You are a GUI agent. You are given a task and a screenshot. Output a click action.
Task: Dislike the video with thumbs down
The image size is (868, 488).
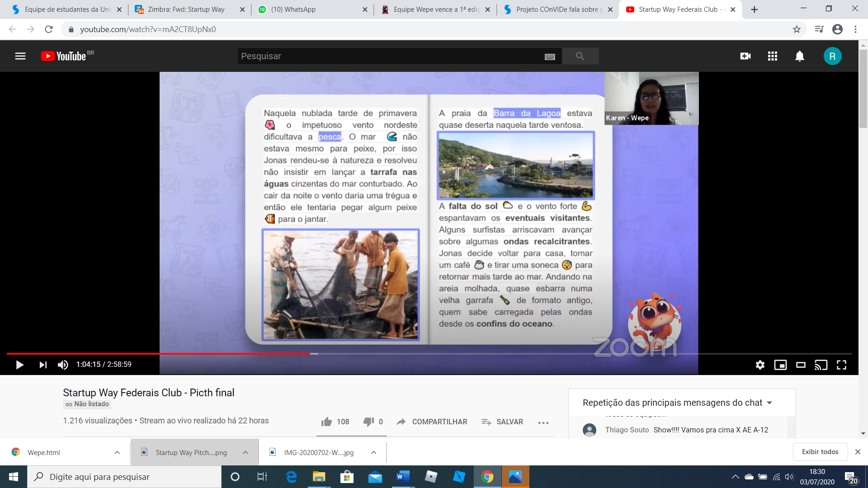pyautogui.click(x=368, y=422)
